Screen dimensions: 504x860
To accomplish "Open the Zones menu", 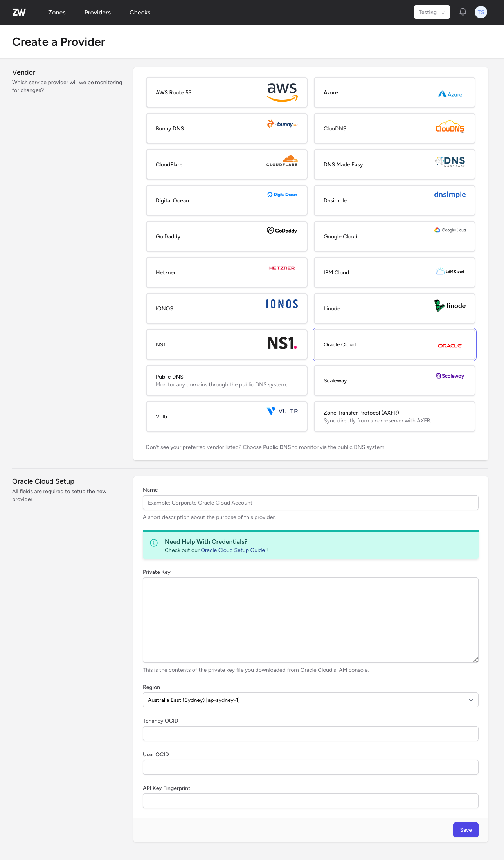I will [x=57, y=12].
